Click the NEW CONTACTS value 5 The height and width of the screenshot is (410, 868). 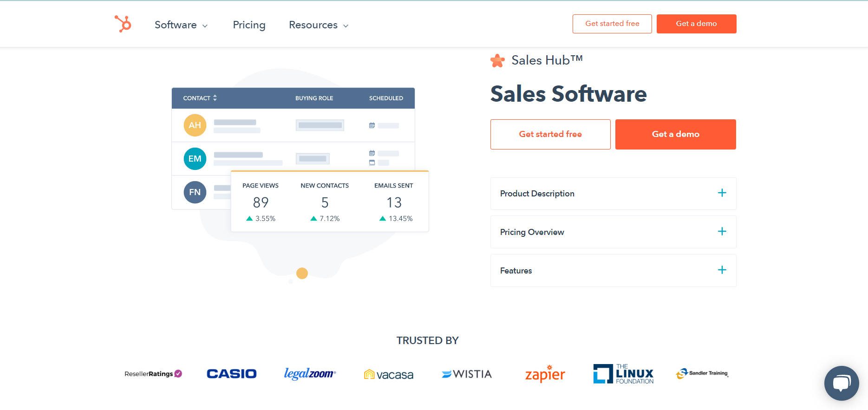click(325, 202)
